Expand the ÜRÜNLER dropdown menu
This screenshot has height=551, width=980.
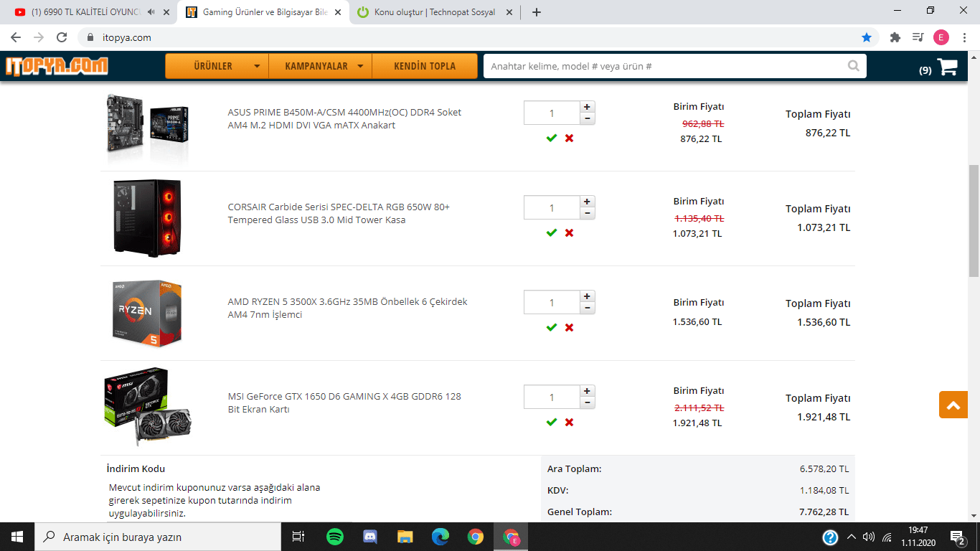pos(217,66)
